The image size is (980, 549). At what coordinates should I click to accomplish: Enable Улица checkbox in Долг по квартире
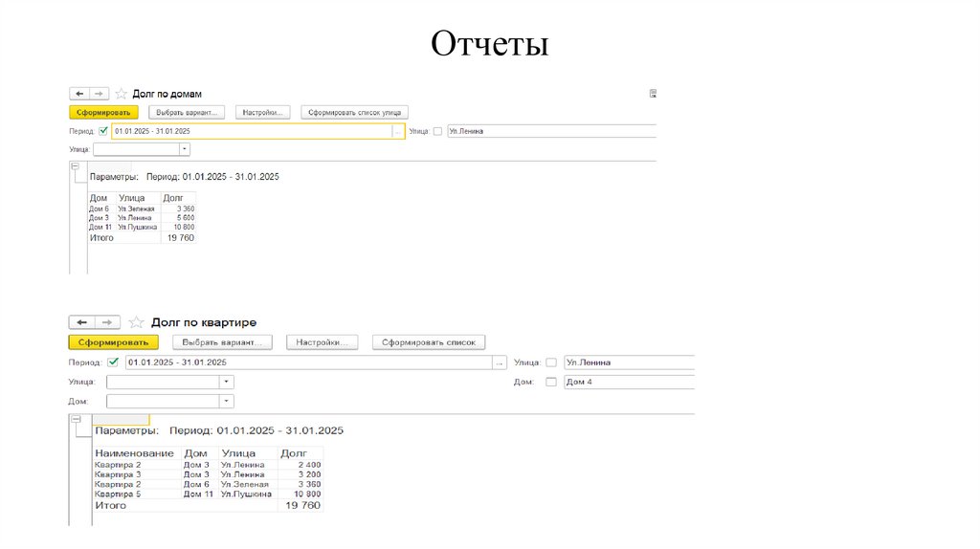pyautogui.click(x=550, y=362)
